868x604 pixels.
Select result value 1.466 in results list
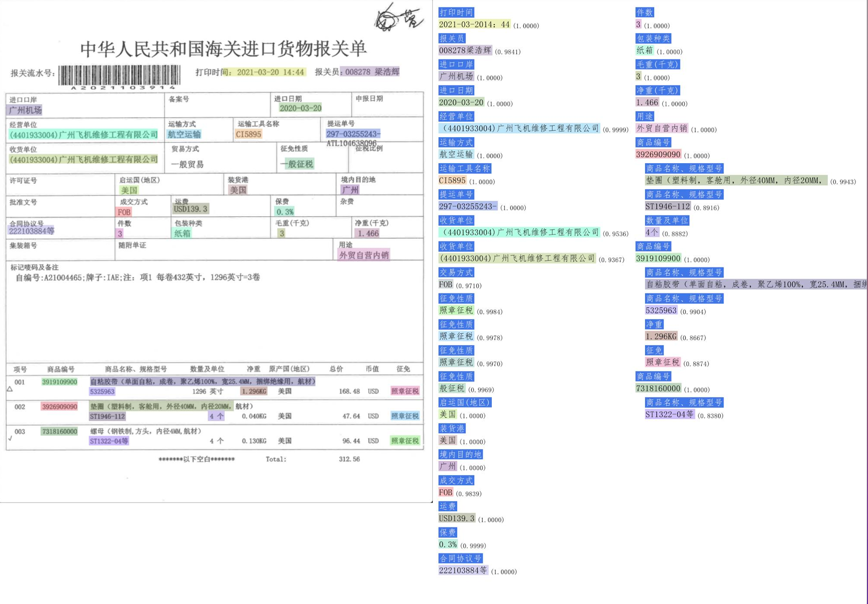[x=647, y=103]
